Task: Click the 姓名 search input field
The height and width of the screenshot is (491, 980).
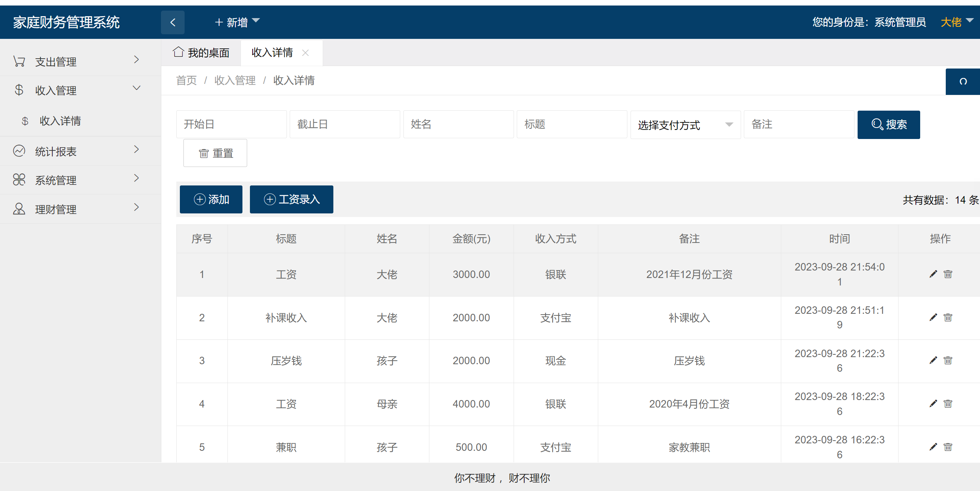Action: tap(458, 124)
